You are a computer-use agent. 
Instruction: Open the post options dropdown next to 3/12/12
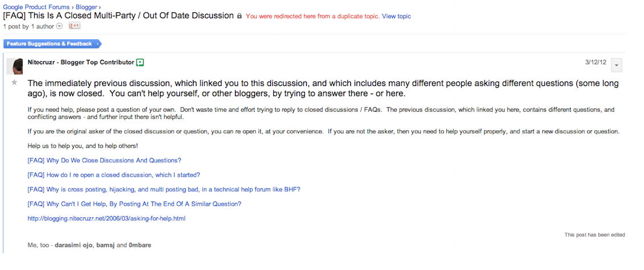(616, 65)
